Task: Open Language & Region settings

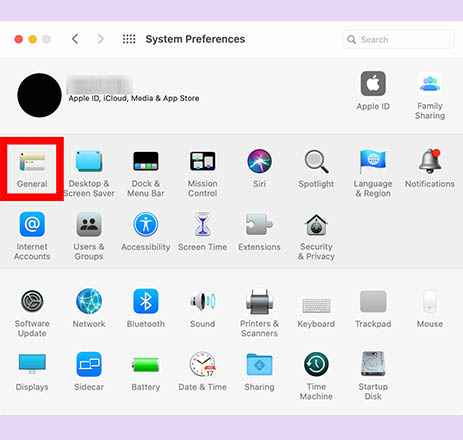Action: click(x=373, y=174)
